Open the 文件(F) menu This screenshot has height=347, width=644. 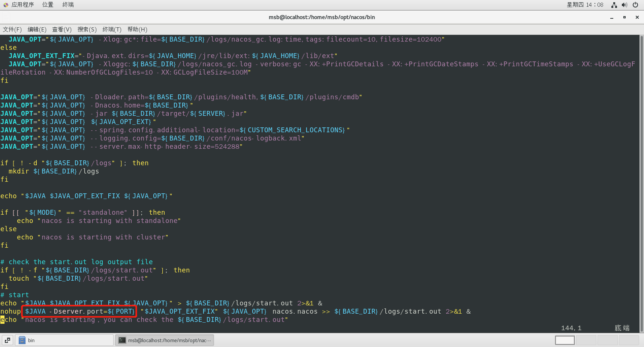click(12, 29)
